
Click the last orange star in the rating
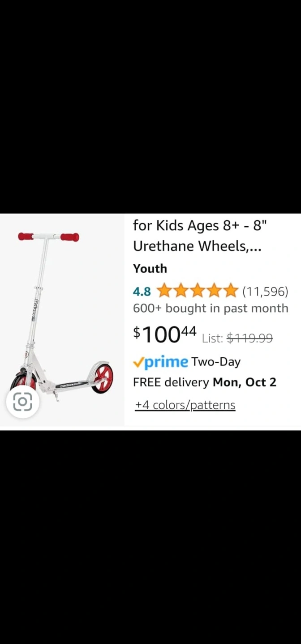[x=230, y=291]
